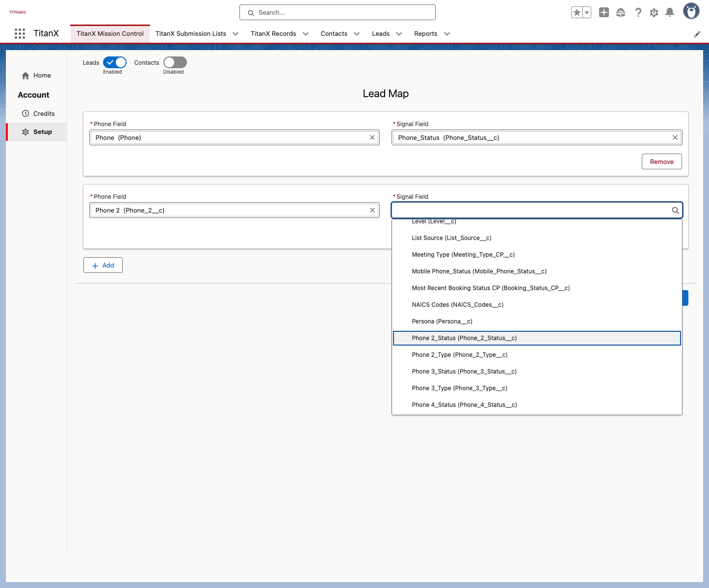The height and width of the screenshot is (588, 709).
Task: Open Credits in the sidebar
Action: pos(37,113)
